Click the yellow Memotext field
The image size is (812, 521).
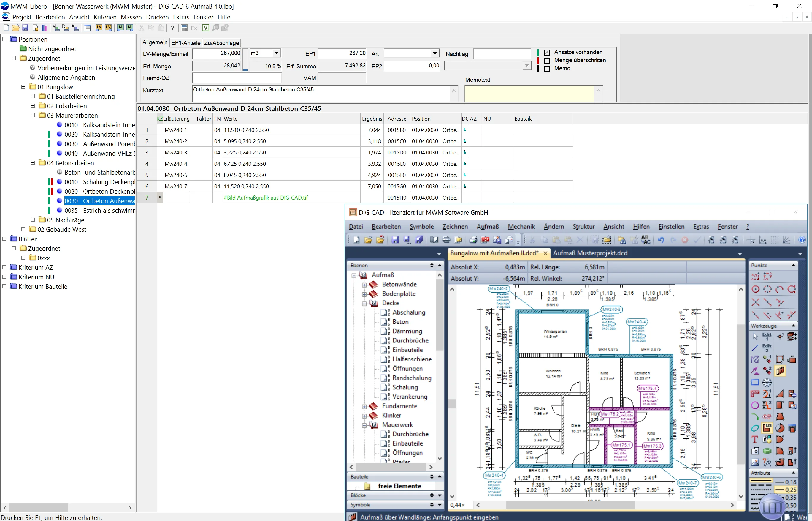529,93
